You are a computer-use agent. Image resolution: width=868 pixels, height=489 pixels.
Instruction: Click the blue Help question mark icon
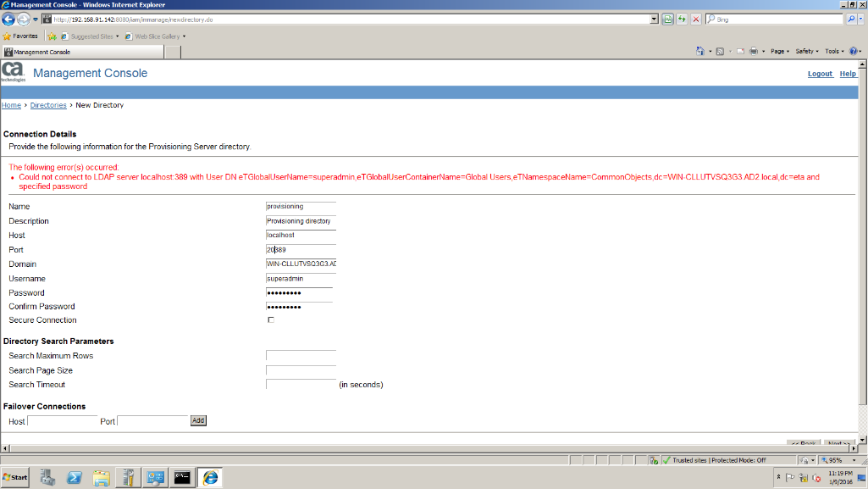point(853,51)
